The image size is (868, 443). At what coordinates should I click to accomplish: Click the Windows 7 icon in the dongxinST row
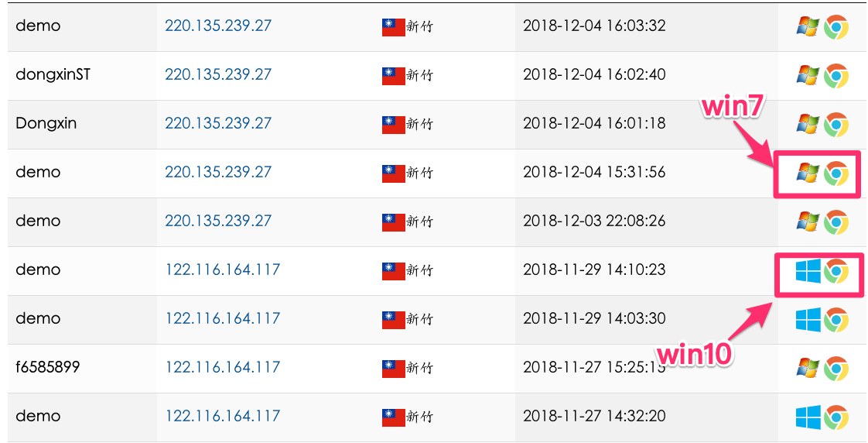pyautogui.click(x=808, y=75)
